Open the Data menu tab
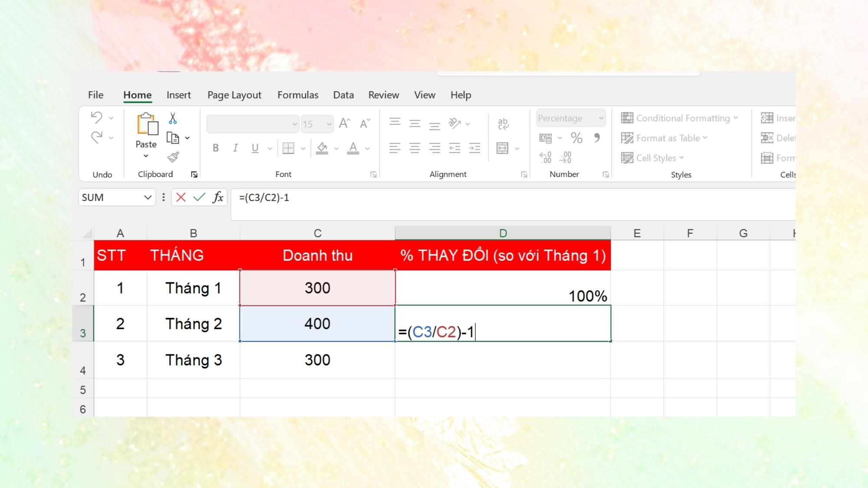 tap(343, 95)
